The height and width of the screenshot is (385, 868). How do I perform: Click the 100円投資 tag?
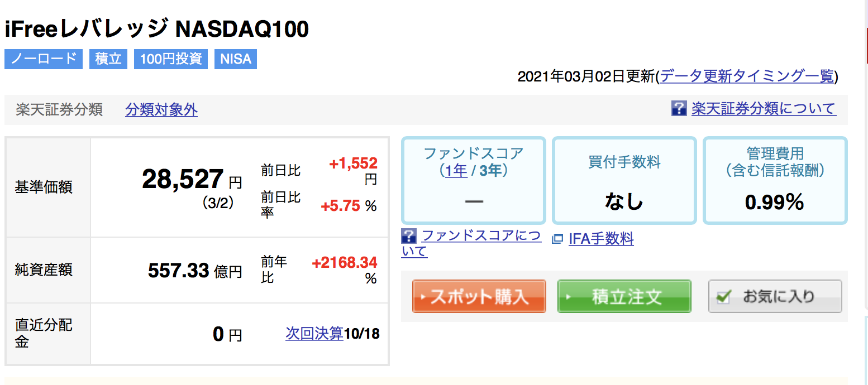coord(171,59)
